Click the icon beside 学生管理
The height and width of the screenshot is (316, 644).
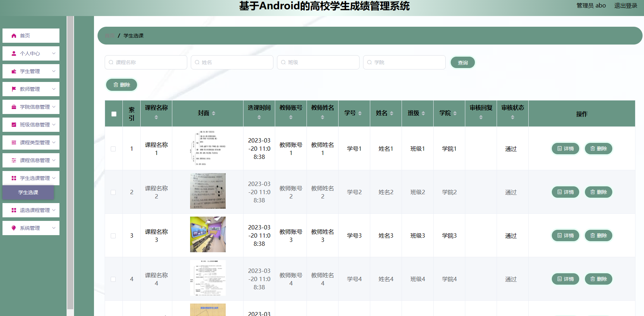point(14,71)
